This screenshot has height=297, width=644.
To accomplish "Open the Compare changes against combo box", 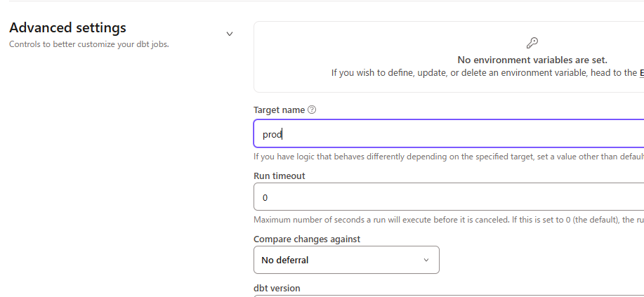I will click(x=346, y=260).
